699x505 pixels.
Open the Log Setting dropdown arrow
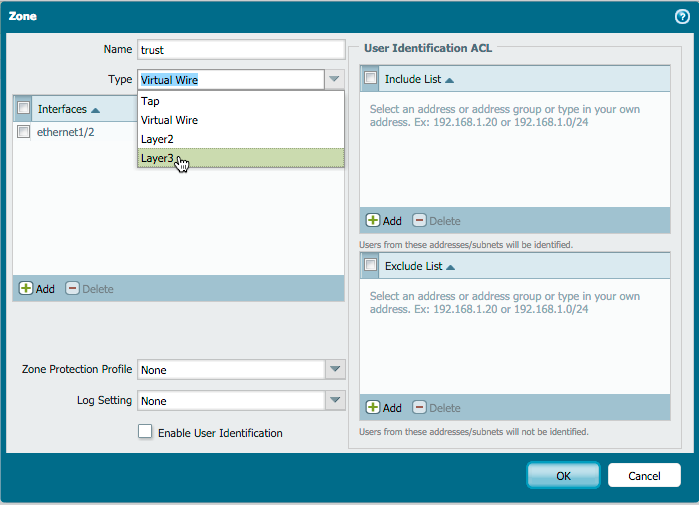335,400
